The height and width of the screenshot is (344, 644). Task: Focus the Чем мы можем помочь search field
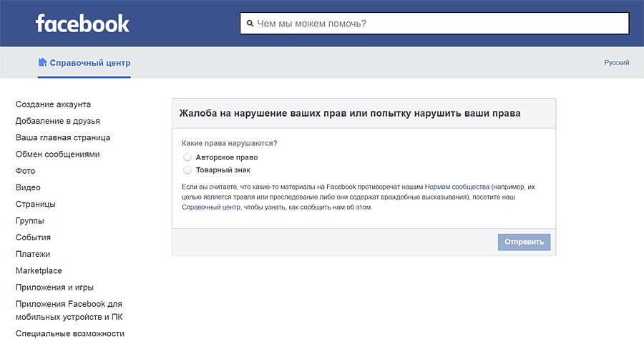(x=436, y=24)
